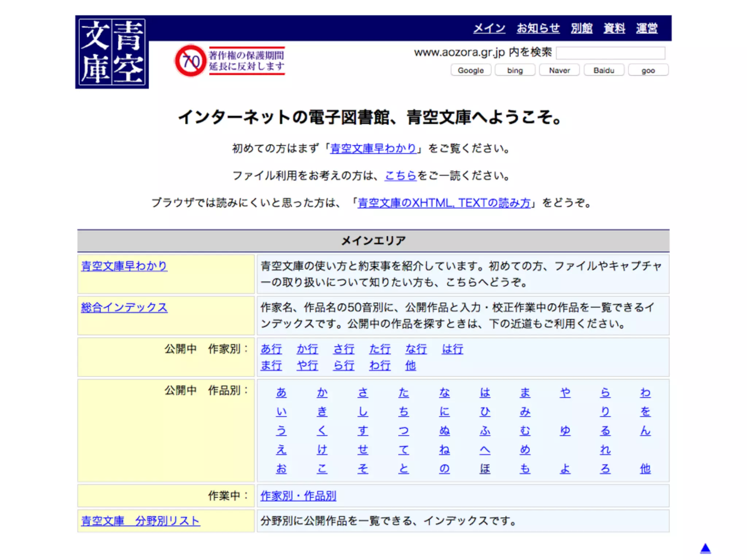Go to the 別館 menu link
The image size is (747, 560).
coord(581,28)
